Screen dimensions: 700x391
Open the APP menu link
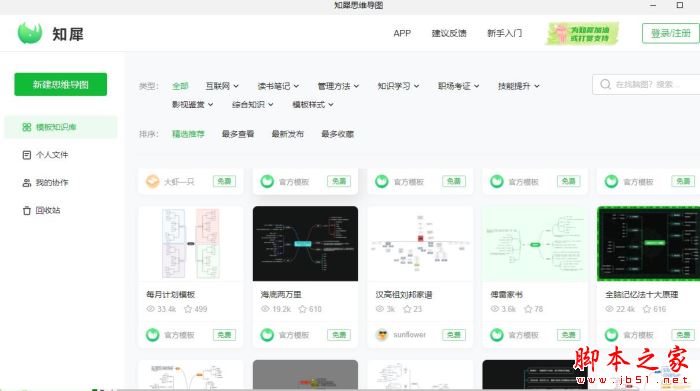coord(402,33)
